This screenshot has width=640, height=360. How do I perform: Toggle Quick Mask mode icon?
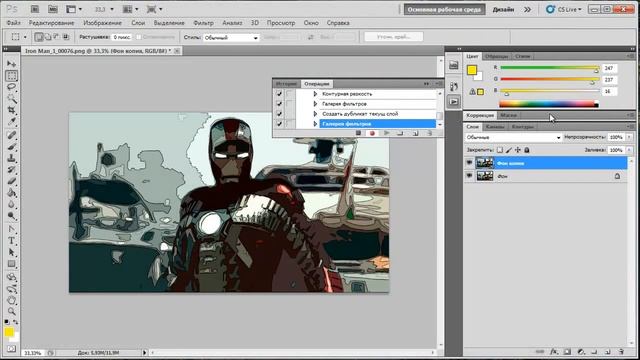[11, 349]
